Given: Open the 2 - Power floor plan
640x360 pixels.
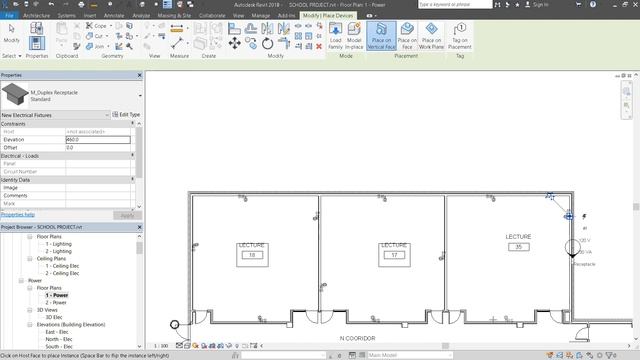Looking at the screenshot, I should 56,303.
